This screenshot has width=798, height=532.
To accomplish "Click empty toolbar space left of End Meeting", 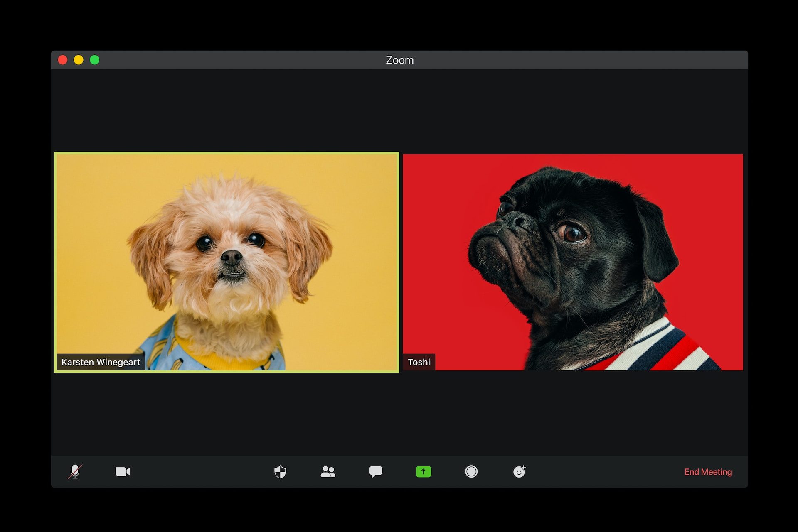I will click(603, 472).
